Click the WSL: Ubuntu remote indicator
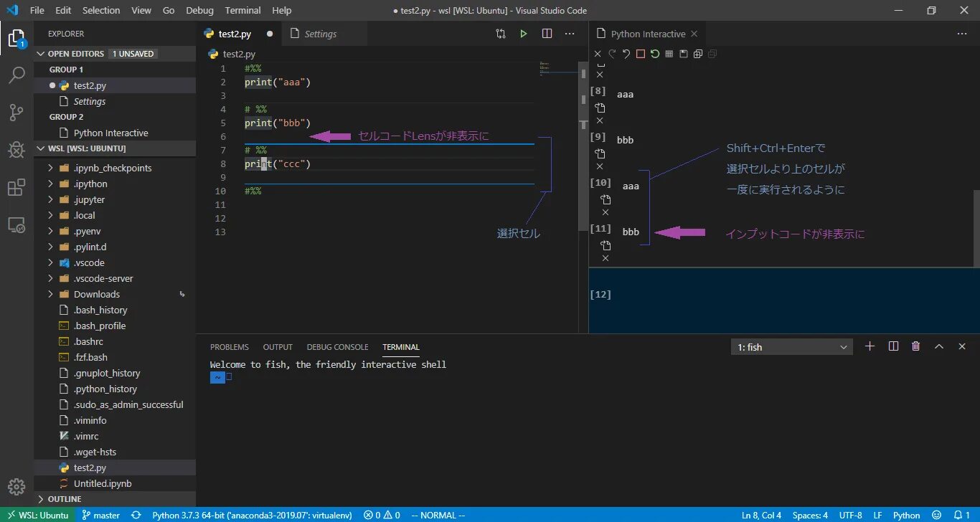The image size is (980, 522). point(37,515)
